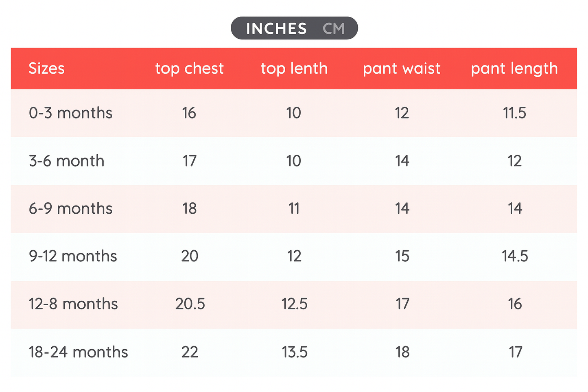The height and width of the screenshot is (392, 588).
Task: Click the Sizes column header
Action: click(x=46, y=68)
